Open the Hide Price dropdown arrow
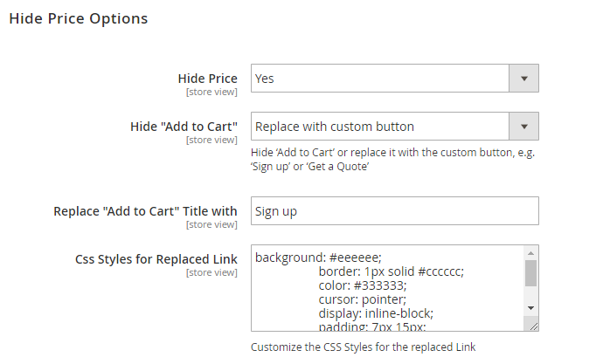 [523, 78]
